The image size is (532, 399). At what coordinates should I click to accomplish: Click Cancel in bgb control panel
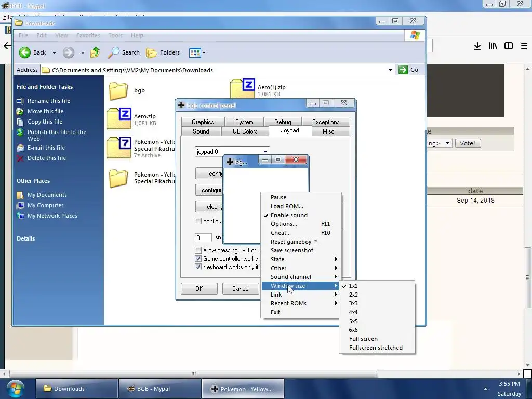pyautogui.click(x=241, y=289)
